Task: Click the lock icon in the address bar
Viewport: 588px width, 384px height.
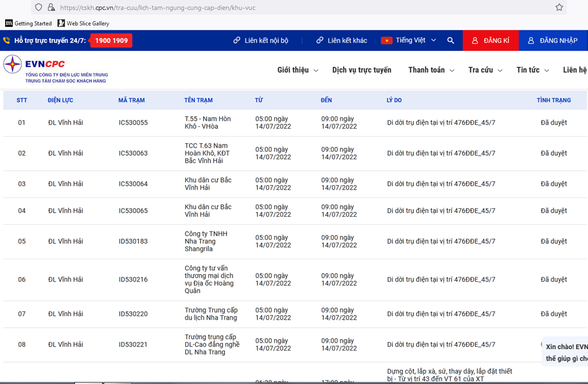Action: tap(51, 7)
